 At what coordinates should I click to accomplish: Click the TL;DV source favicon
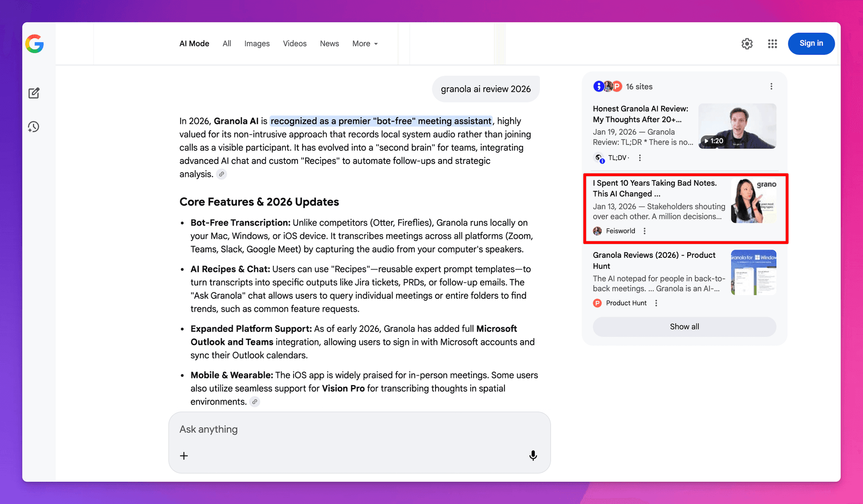(x=599, y=158)
